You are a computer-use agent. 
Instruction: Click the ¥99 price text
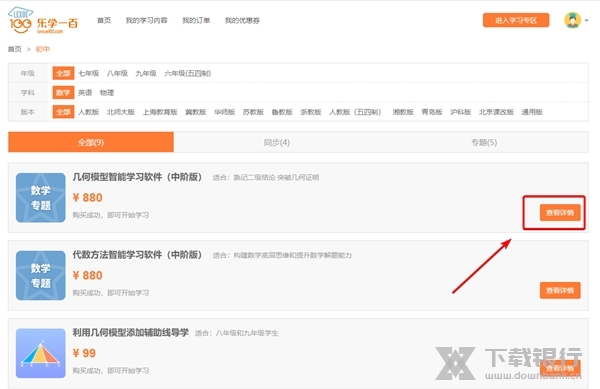[84, 353]
